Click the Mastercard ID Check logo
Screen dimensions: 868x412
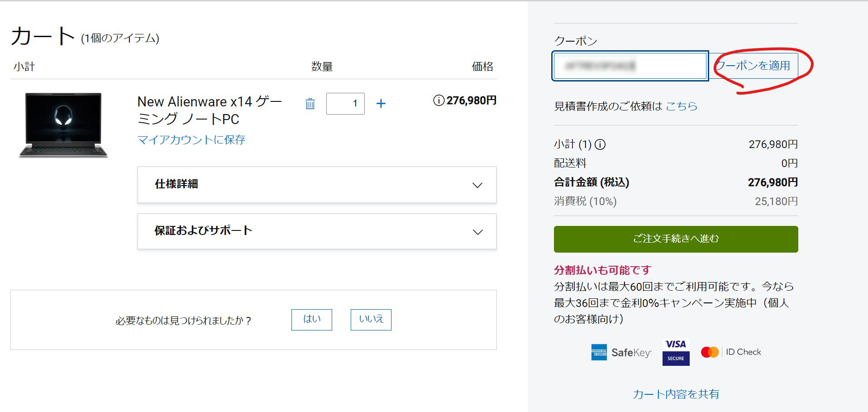tap(731, 352)
